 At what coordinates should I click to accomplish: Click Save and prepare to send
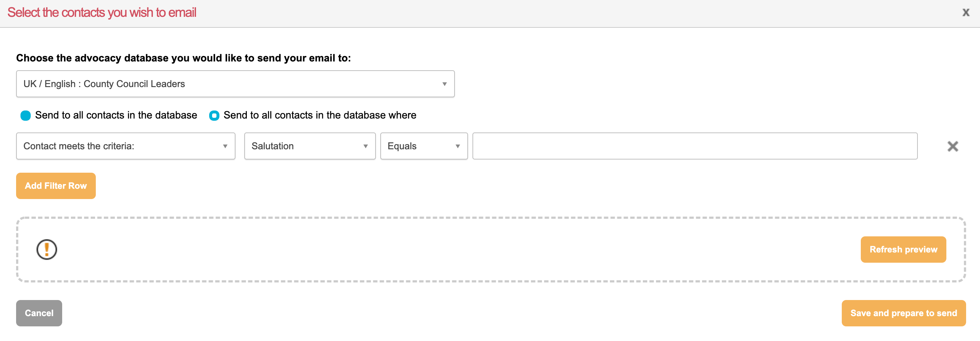pyautogui.click(x=903, y=313)
